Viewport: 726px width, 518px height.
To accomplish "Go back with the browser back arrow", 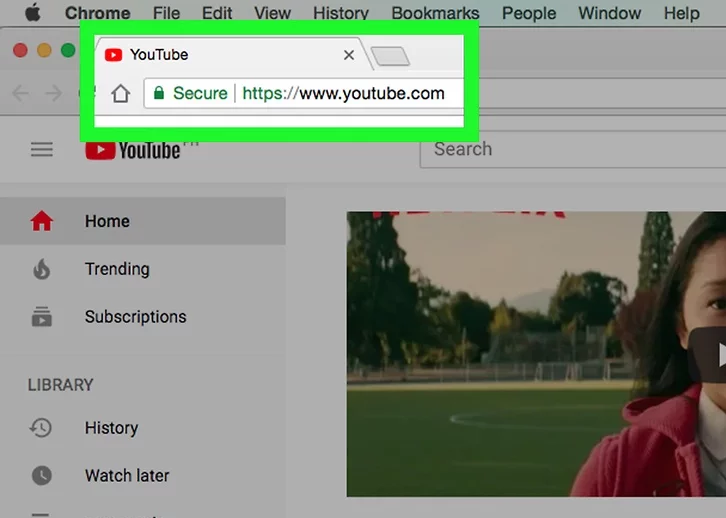I will (21, 93).
